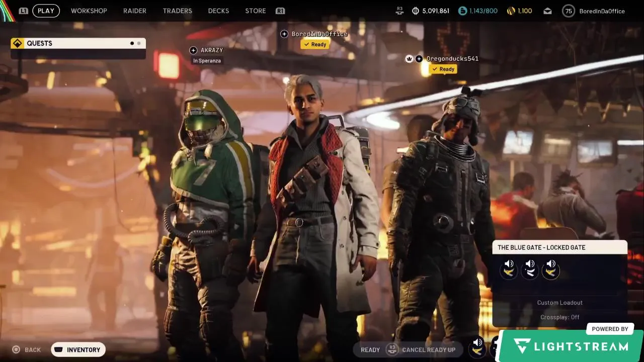The image size is (644, 362).
Task: Click the AKRAZY player name
Action: 212,50
